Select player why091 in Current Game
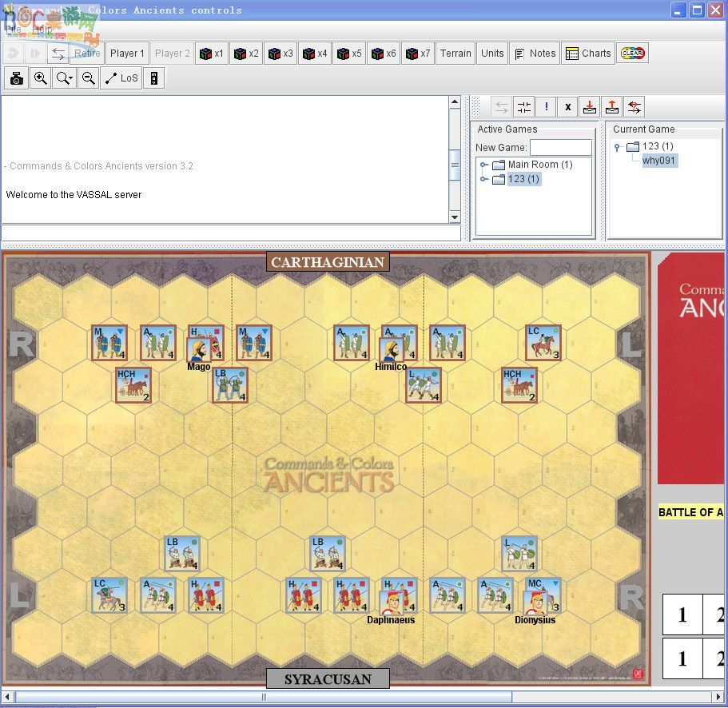Screen dimensions: 728x708 pyautogui.click(x=658, y=161)
